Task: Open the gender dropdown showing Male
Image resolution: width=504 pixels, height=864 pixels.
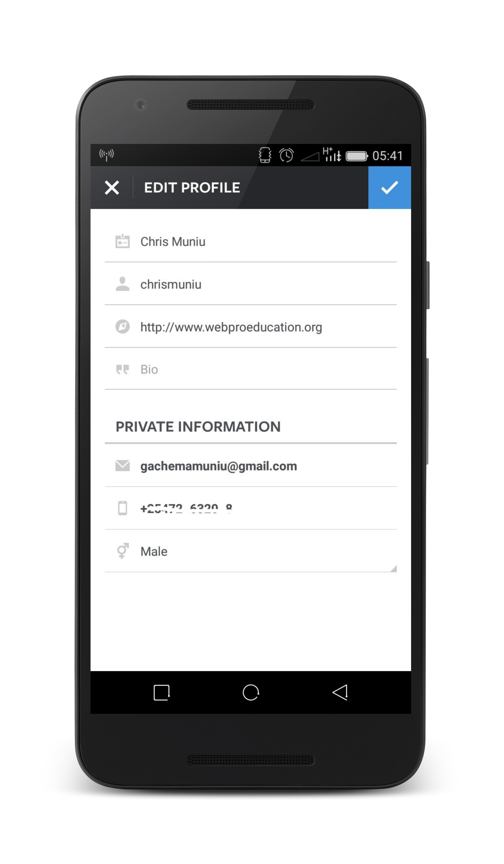Action: [x=261, y=551]
